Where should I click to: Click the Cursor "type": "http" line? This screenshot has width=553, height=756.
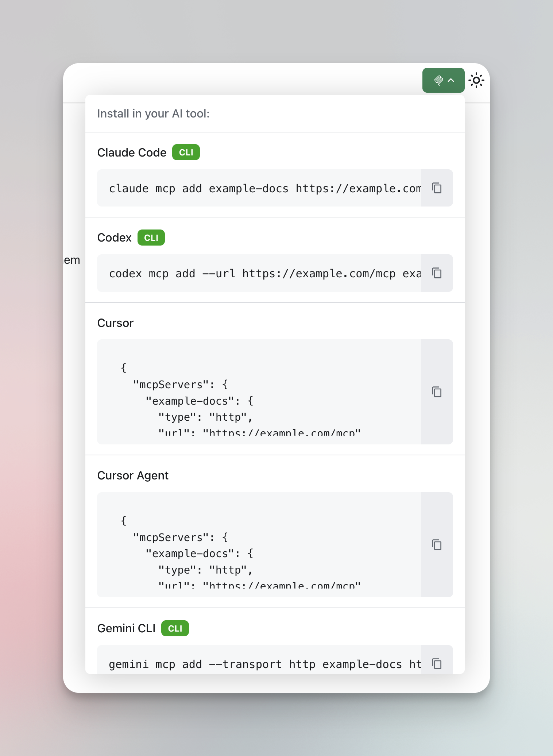pos(206,417)
